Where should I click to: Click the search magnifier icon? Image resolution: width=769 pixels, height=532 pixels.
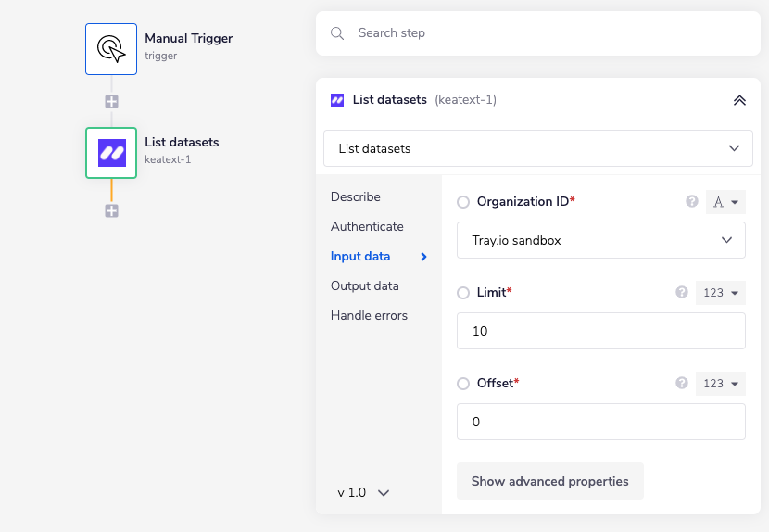[337, 33]
